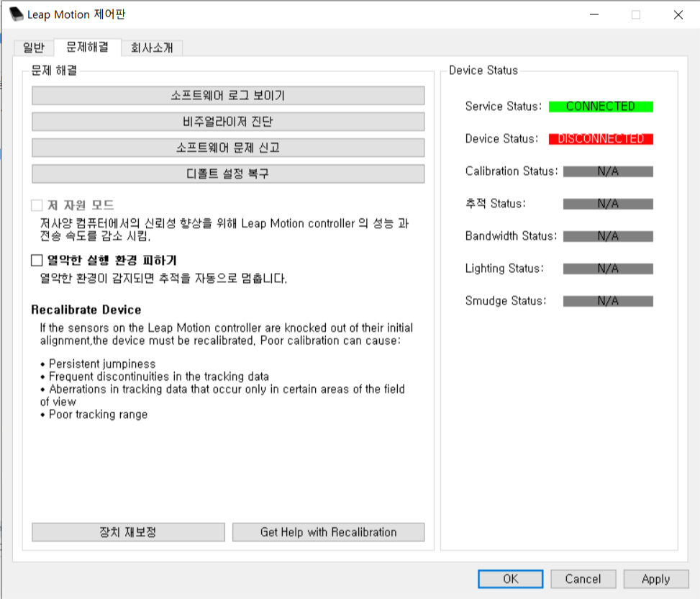Close the Leap Motion 제어판 window
The image size is (700, 599).
click(x=678, y=14)
